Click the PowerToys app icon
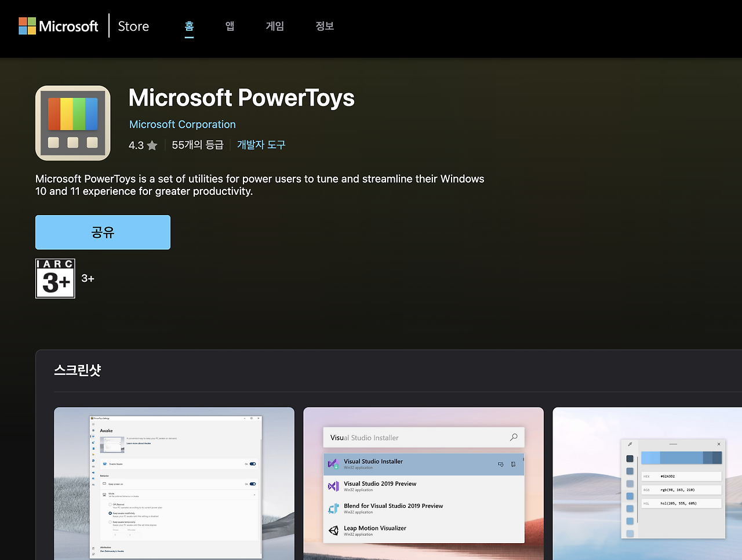742x560 pixels. [73, 123]
